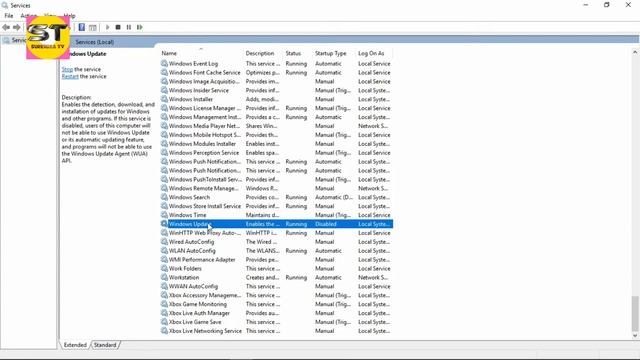
Task: Click the vertical scrollbar down arrow
Action: coord(635,336)
